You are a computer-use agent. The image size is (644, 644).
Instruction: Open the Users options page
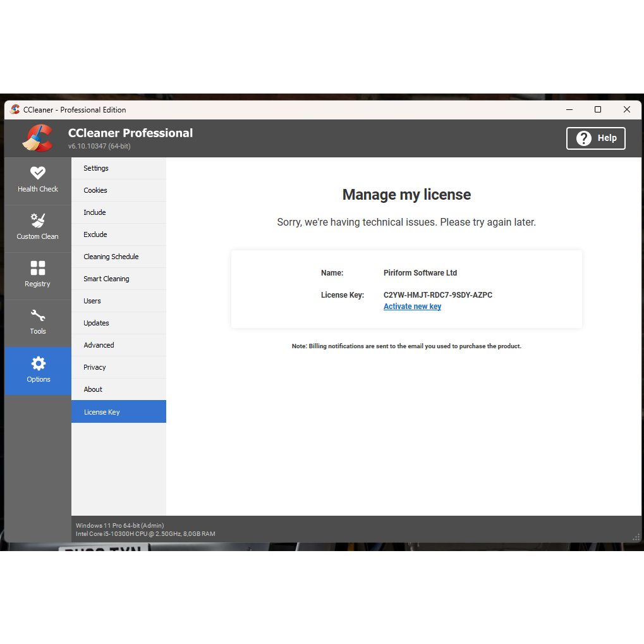[x=92, y=301]
